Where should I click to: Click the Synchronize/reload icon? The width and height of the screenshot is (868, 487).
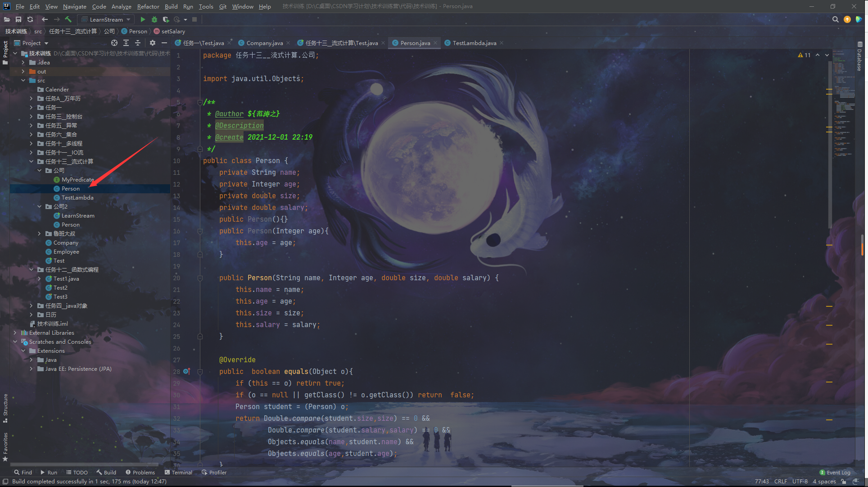click(30, 19)
